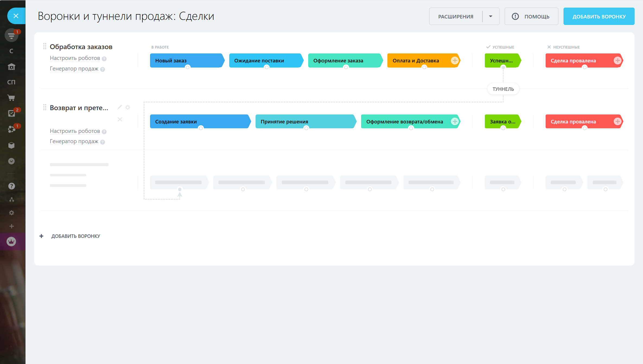Click the blue ДОБАВИТЬ ВОРОНКУ button
Image resolution: width=643 pixels, height=364 pixels.
tap(599, 16)
